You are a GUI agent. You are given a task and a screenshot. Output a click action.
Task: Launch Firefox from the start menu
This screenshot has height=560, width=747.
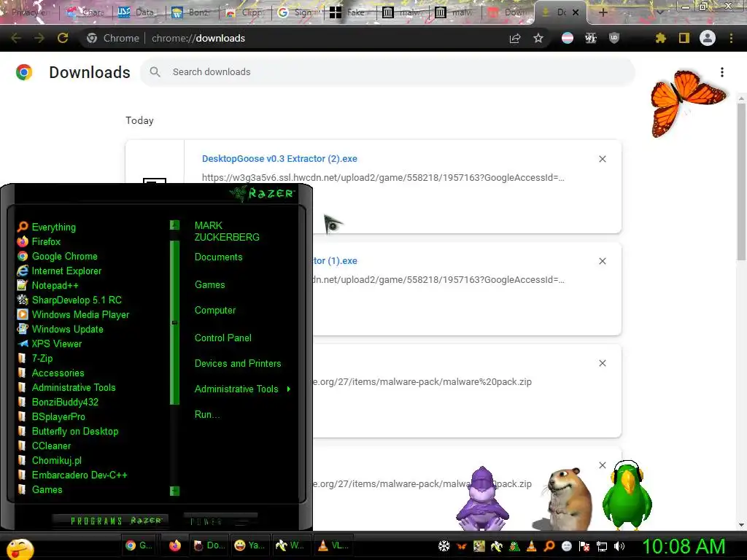[39, 241]
